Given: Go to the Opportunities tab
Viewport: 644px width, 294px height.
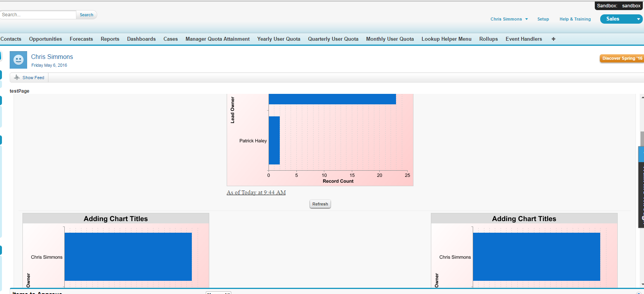Looking at the screenshot, I should pyautogui.click(x=45, y=39).
